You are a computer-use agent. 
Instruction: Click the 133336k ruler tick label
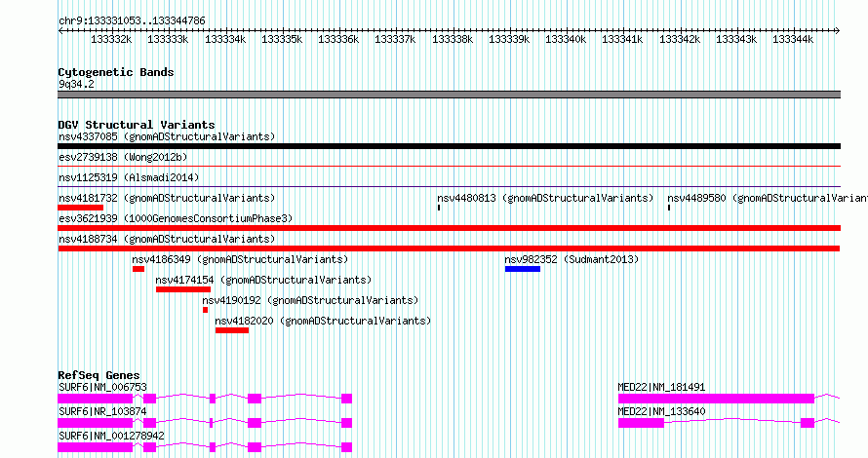pyautogui.click(x=338, y=39)
